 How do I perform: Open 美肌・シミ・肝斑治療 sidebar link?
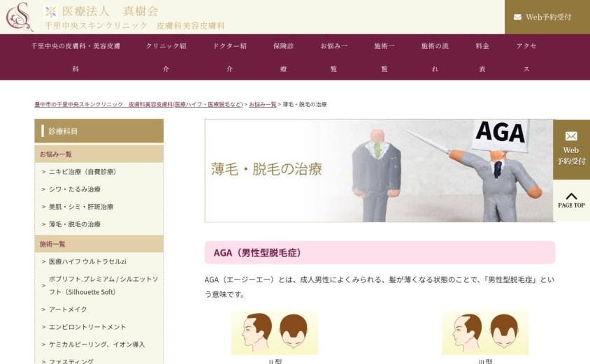[x=81, y=207]
